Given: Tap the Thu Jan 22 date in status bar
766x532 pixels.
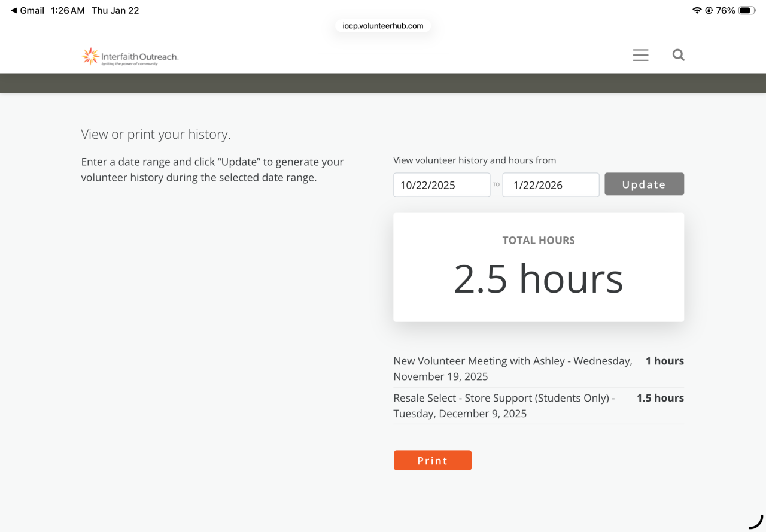Looking at the screenshot, I should point(115,10).
